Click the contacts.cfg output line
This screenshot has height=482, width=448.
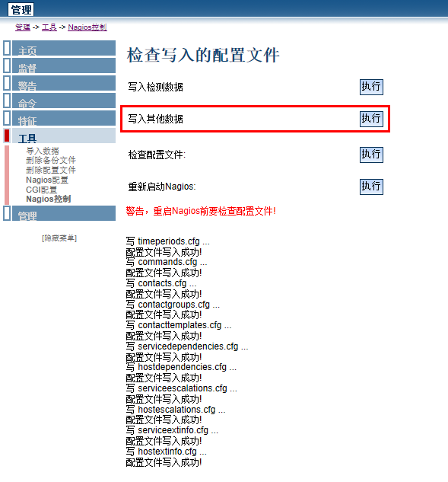161,283
